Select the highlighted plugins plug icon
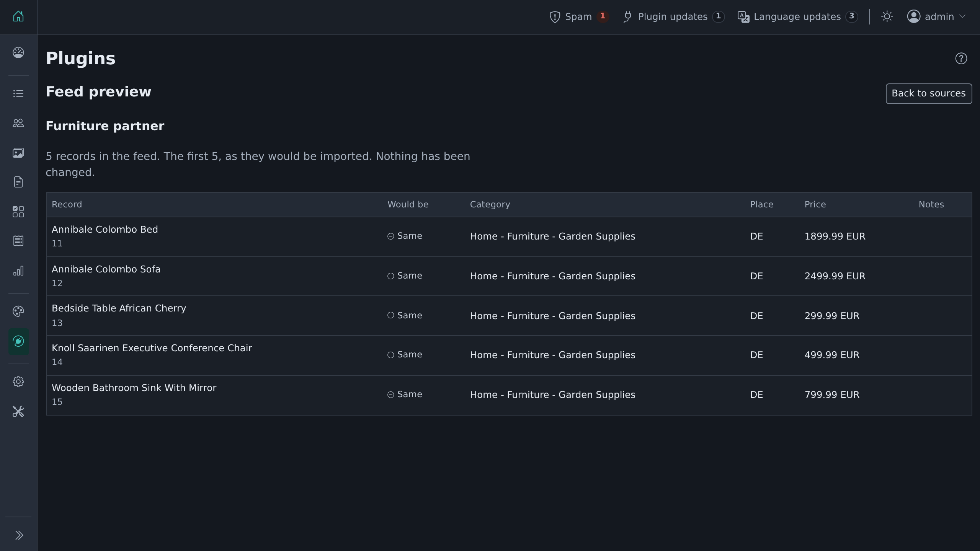980x551 pixels. pos(18,341)
